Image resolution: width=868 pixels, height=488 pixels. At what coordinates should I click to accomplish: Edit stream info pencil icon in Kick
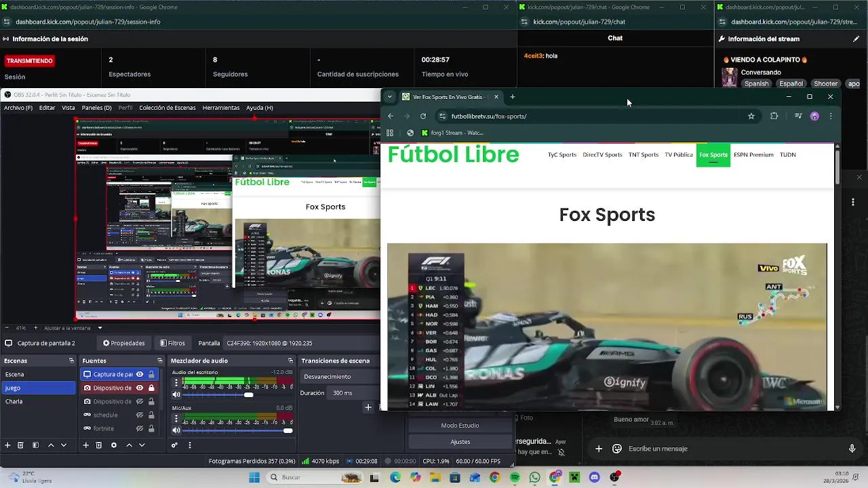[856, 39]
